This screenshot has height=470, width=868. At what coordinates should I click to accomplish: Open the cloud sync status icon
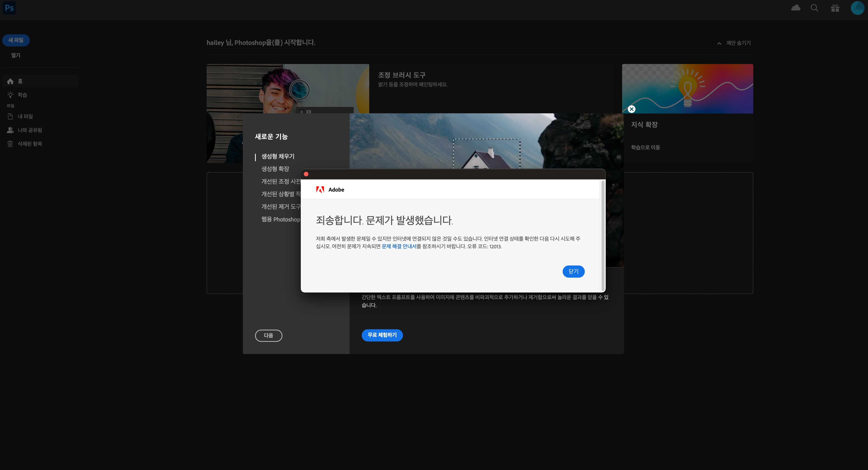(x=796, y=8)
